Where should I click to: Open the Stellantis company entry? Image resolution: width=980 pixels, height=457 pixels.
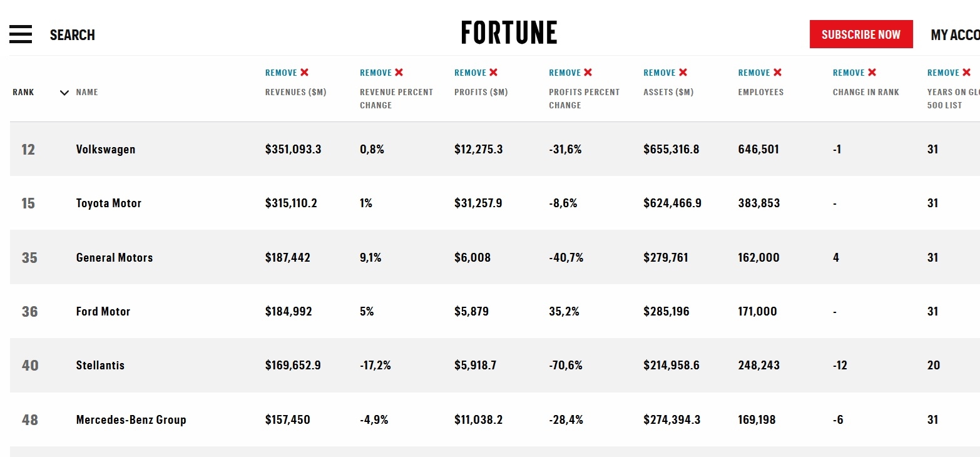(x=100, y=366)
